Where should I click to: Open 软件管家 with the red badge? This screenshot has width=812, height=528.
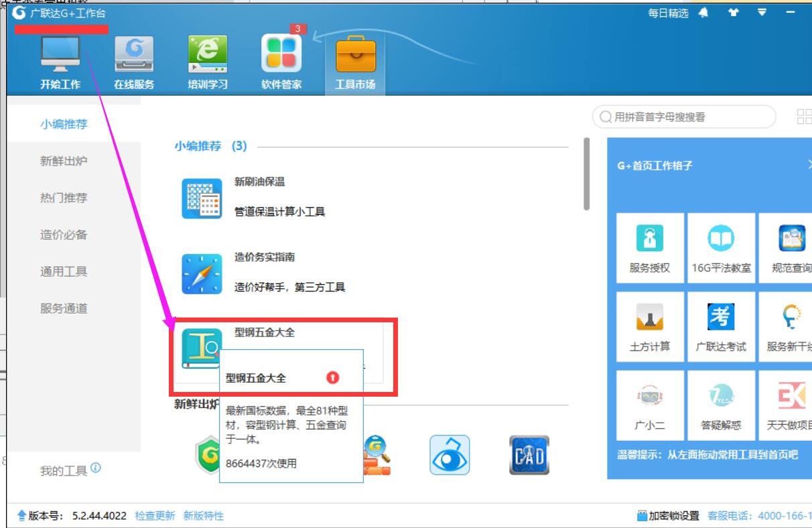pyautogui.click(x=281, y=53)
